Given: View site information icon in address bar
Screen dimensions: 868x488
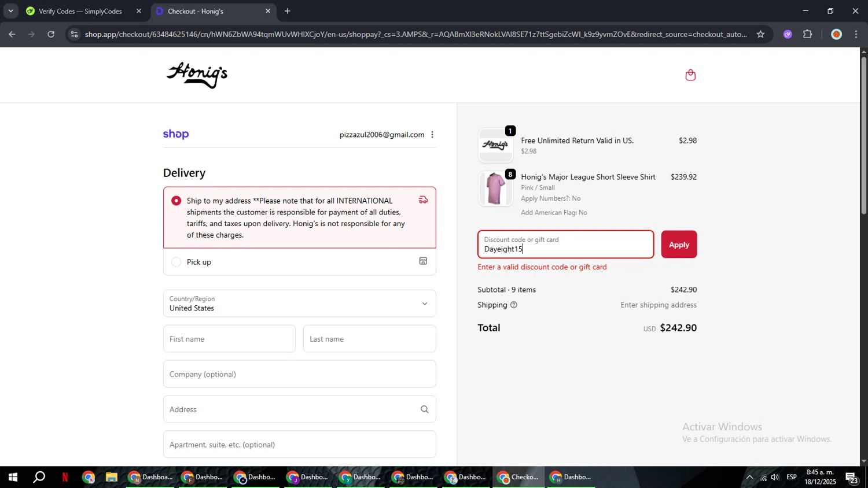Looking at the screenshot, I should tap(73, 34).
